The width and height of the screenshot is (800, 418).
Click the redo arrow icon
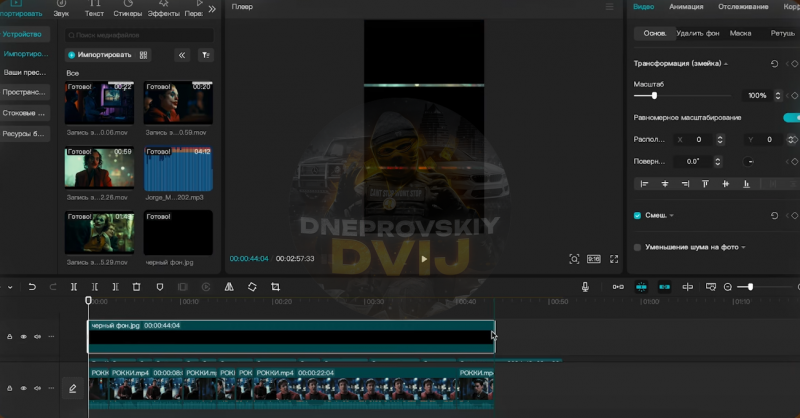click(53, 287)
